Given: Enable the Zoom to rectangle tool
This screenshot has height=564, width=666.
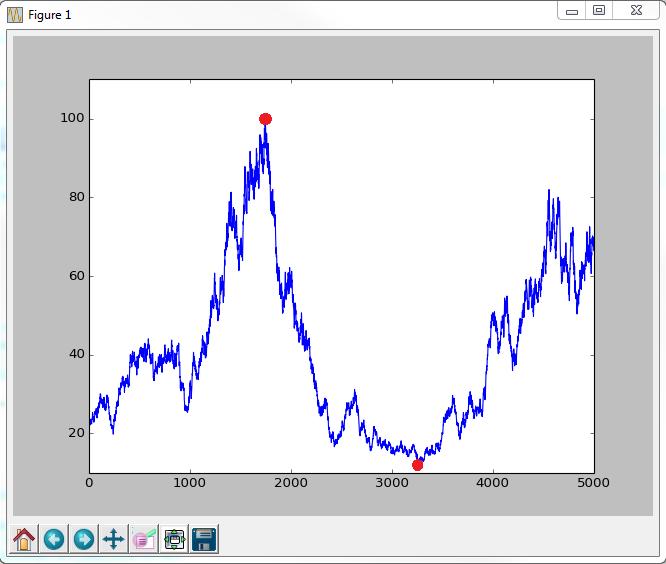Looking at the screenshot, I should tap(144, 540).
